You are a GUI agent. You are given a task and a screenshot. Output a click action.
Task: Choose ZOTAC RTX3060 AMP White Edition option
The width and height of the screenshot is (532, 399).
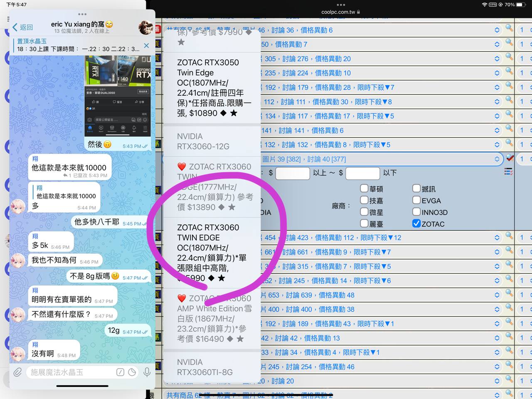pos(212,318)
